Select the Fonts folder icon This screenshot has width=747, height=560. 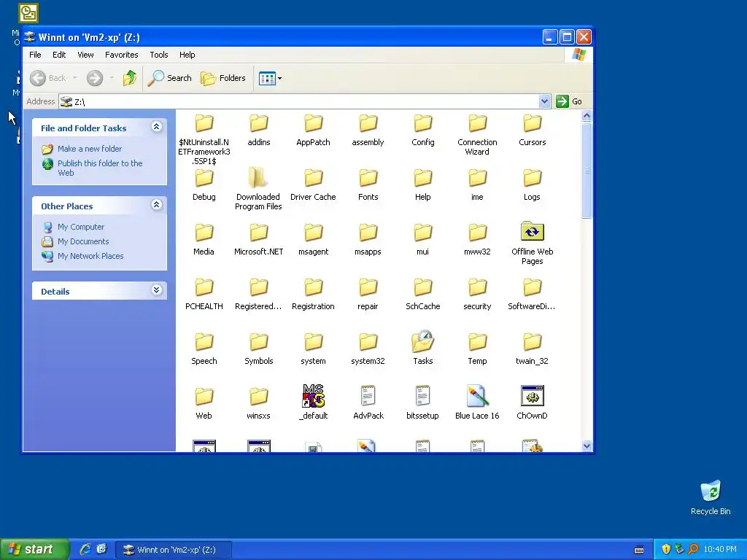tap(368, 178)
